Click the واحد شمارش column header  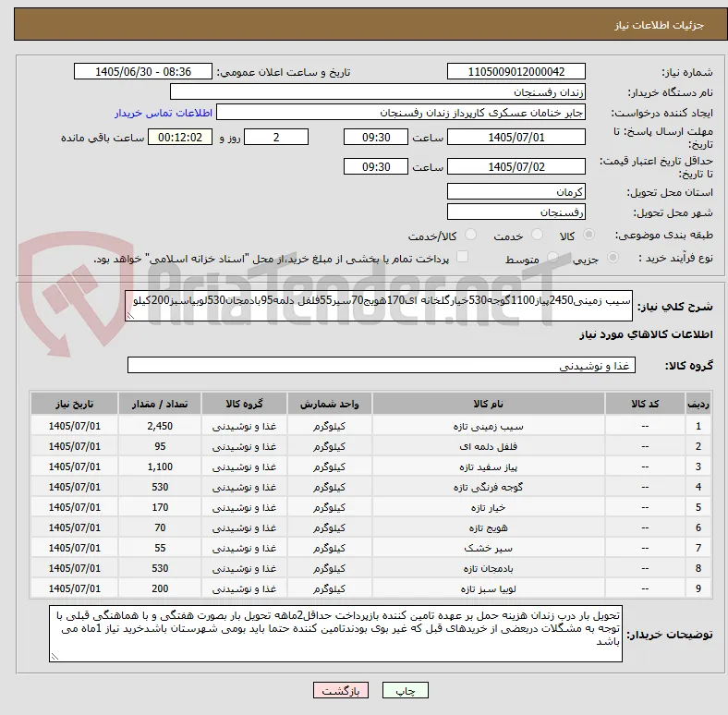[x=329, y=404]
